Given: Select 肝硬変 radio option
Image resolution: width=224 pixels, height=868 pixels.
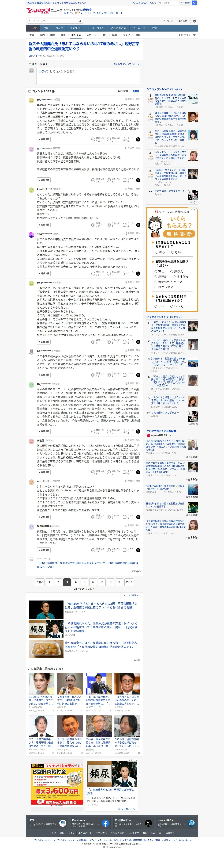Looking at the screenshot, I should [x=156, y=277].
